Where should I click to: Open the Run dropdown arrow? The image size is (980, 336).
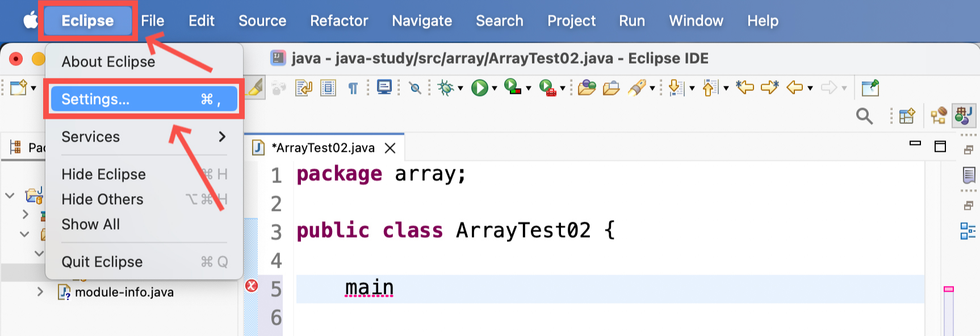[x=495, y=88]
